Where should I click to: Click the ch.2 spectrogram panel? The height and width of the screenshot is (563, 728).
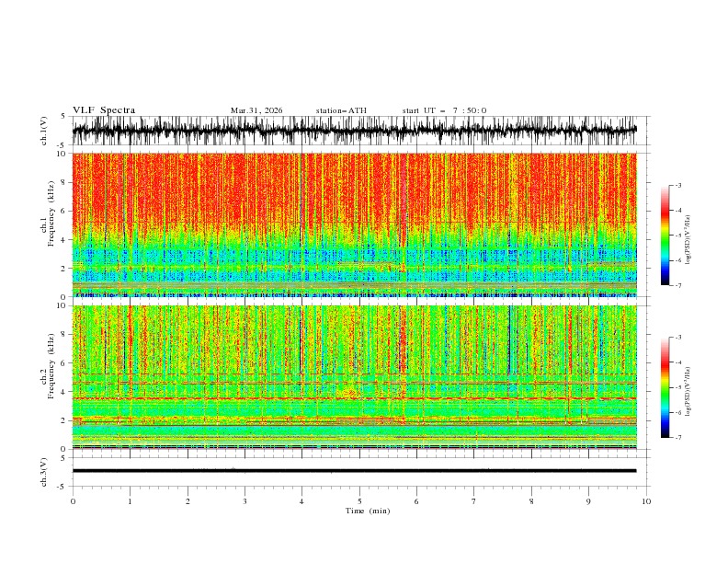[354, 377]
